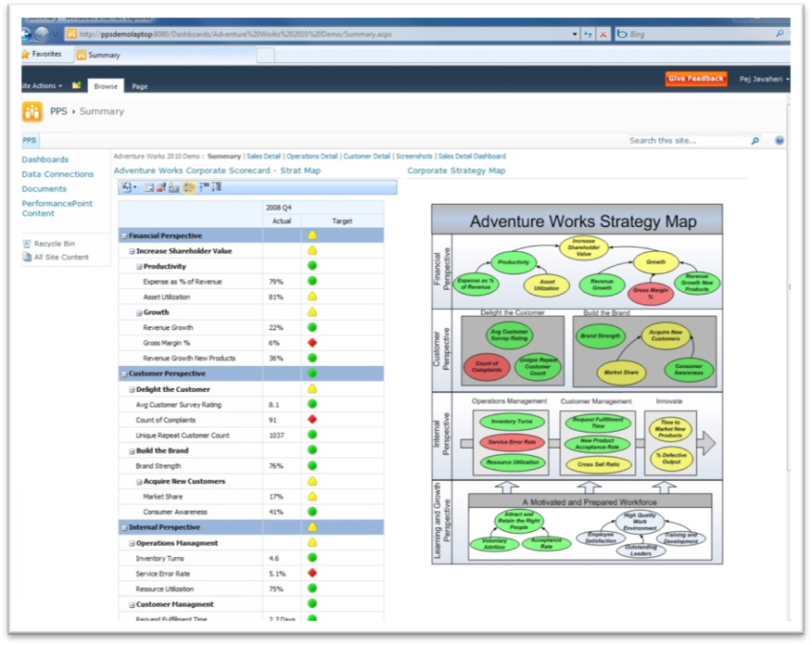Collapse the Delight the Customer group
The image size is (812, 645).
tap(132, 390)
